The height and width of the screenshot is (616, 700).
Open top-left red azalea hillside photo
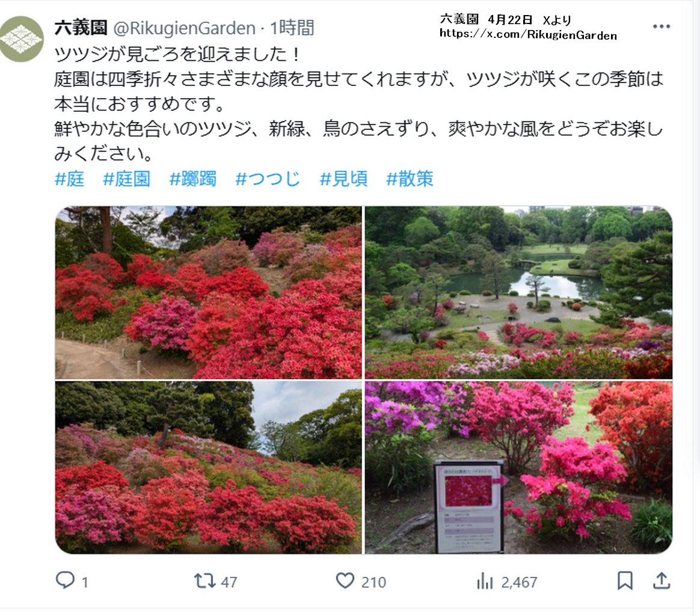point(209,292)
